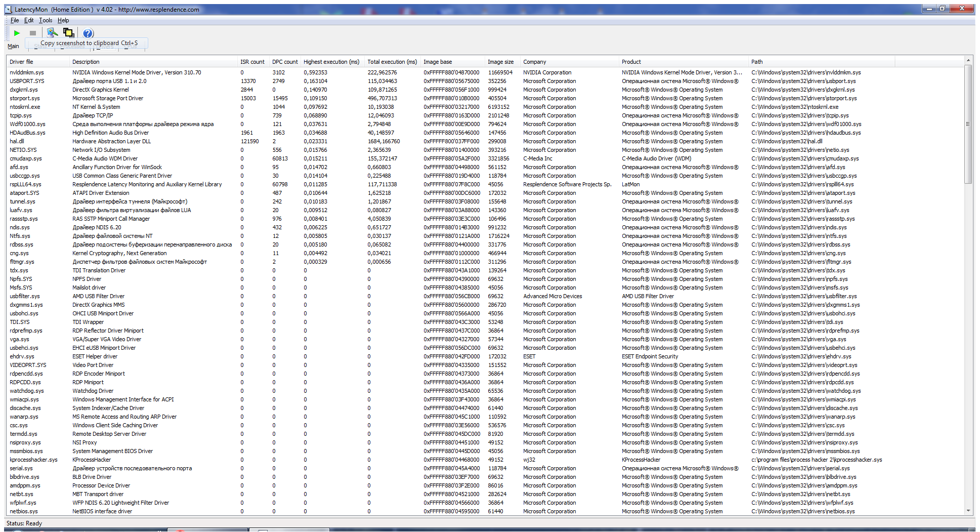Select the nvlddmkm.sys driver row

tap(27, 72)
